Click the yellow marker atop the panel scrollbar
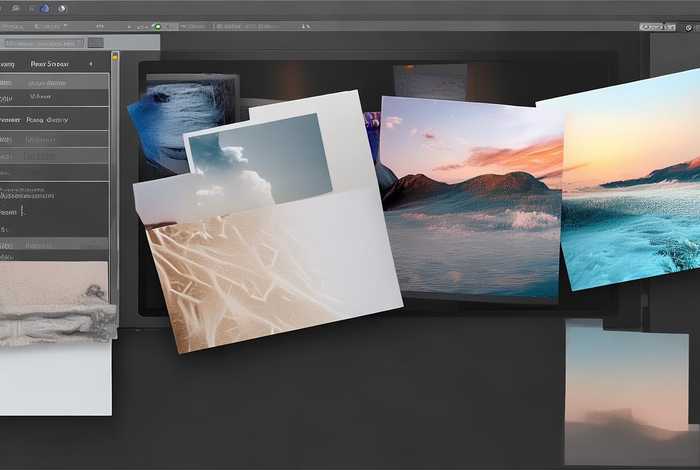 pyautogui.click(x=115, y=58)
